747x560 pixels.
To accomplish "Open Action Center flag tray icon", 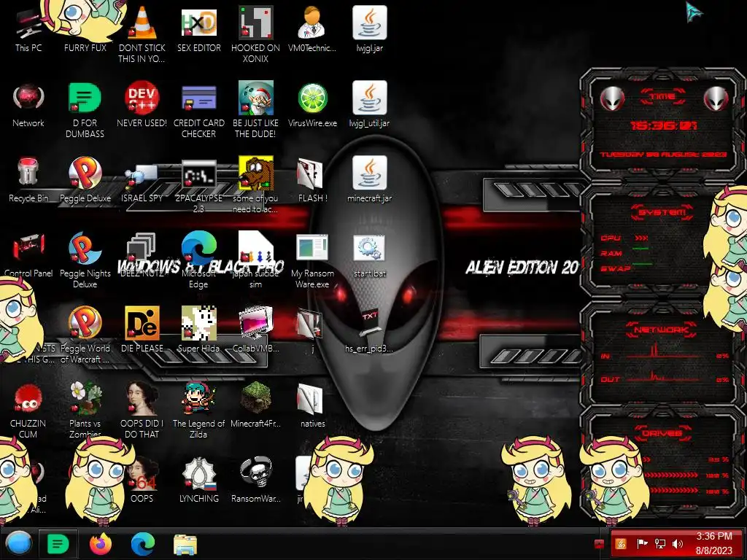I will pyautogui.click(x=642, y=544).
